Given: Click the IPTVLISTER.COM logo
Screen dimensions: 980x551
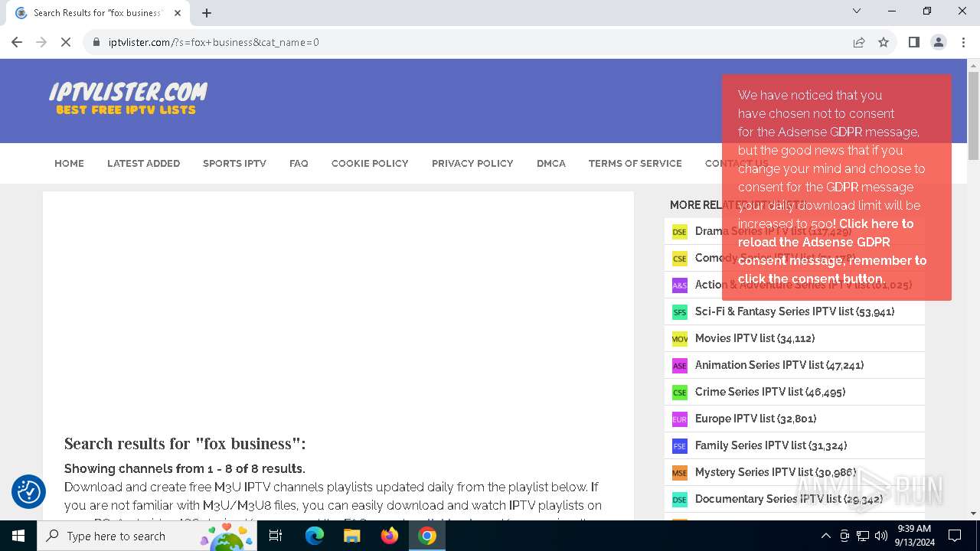Looking at the screenshot, I should point(128,99).
